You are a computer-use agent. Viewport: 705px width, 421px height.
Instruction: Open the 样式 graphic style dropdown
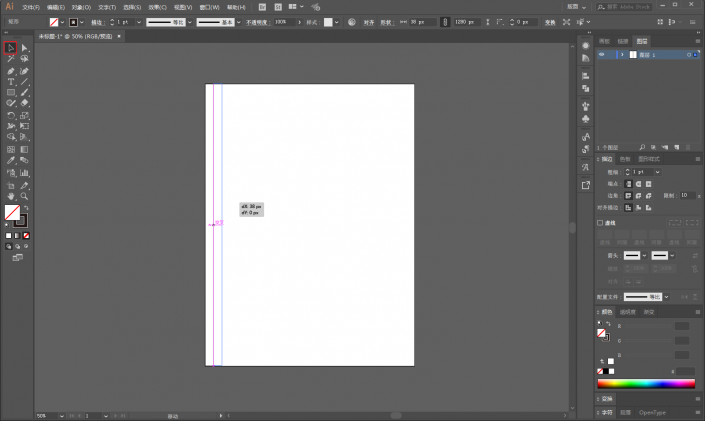(x=337, y=22)
